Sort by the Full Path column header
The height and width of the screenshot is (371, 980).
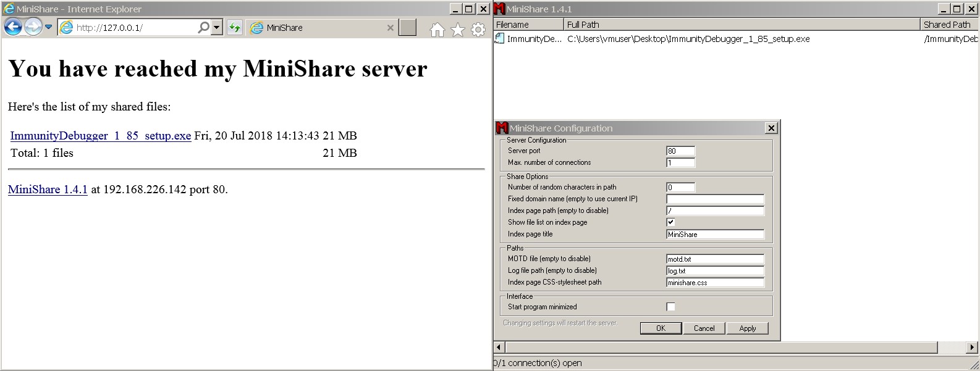coord(742,25)
